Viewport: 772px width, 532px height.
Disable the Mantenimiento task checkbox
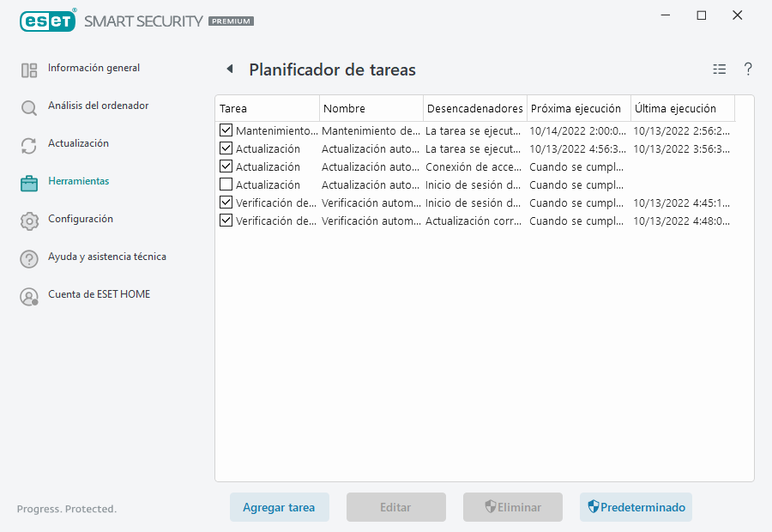click(x=226, y=130)
